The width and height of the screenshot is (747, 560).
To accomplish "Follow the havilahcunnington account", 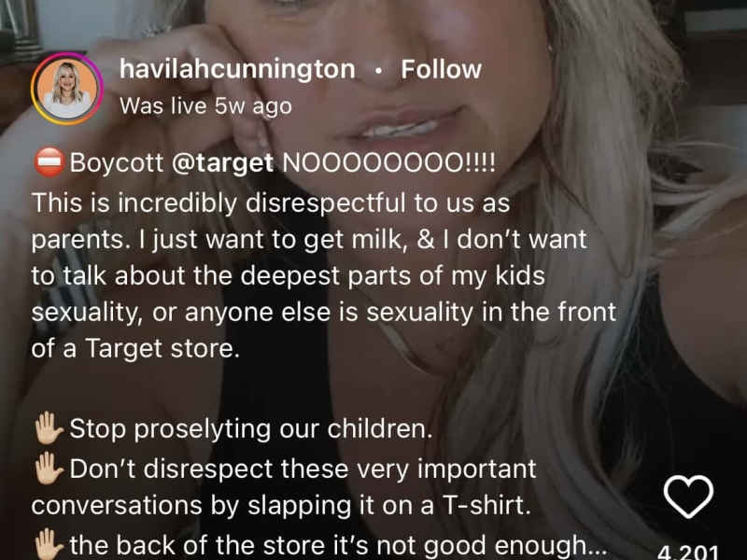I will (x=441, y=69).
